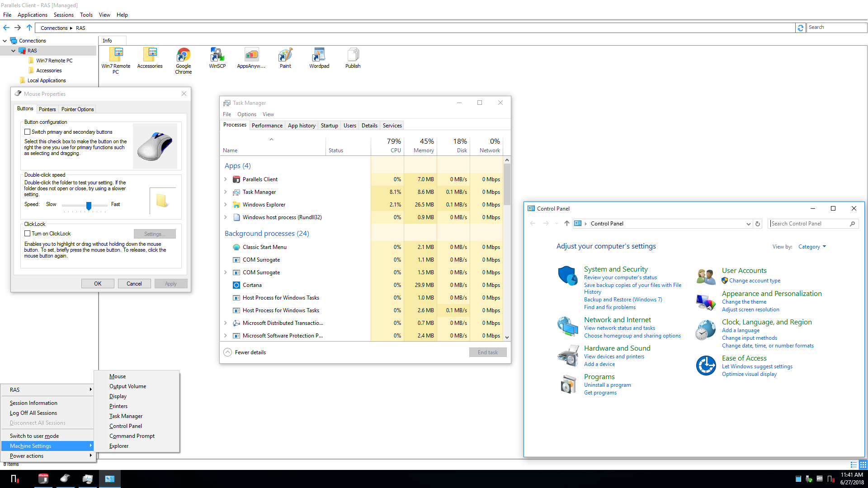Open the AppsAnywhere icon
The height and width of the screenshot is (488, 868).
point(251,58)
